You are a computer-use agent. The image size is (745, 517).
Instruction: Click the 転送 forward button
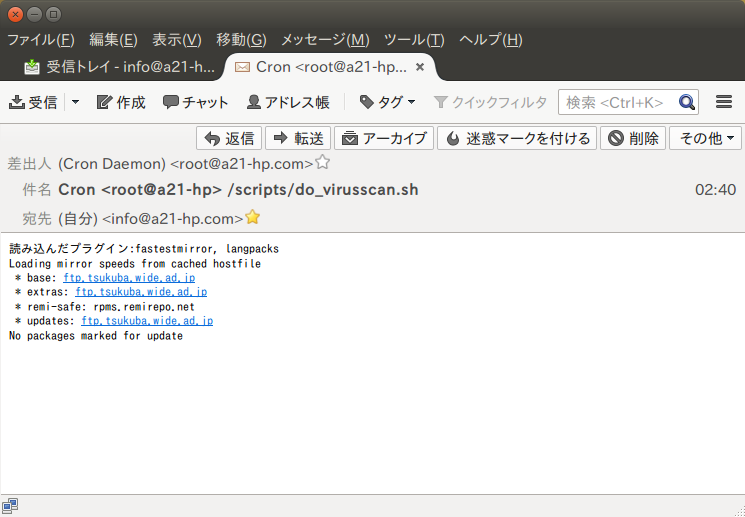click(298, 138)
